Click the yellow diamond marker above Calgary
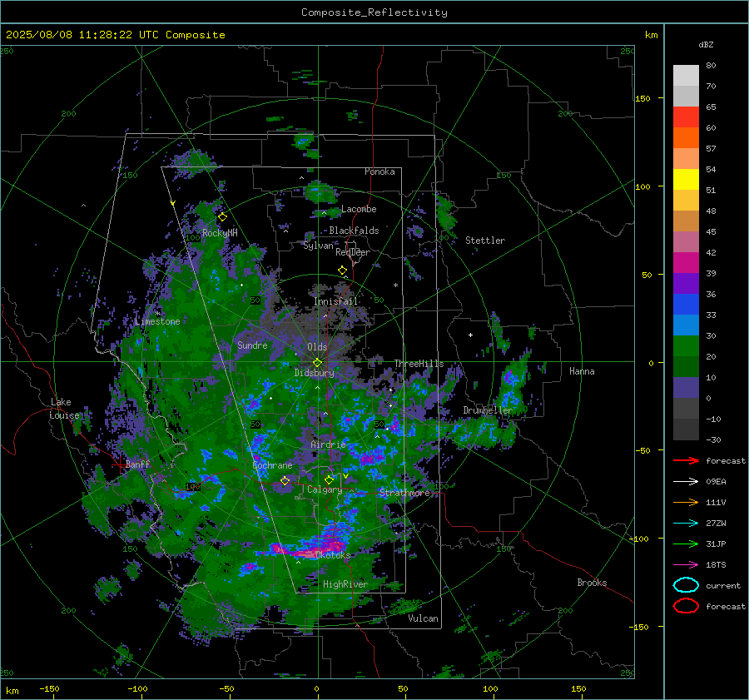Image resolution: width=749 pixels, height=700 pixels. click(x=329, y=479)
